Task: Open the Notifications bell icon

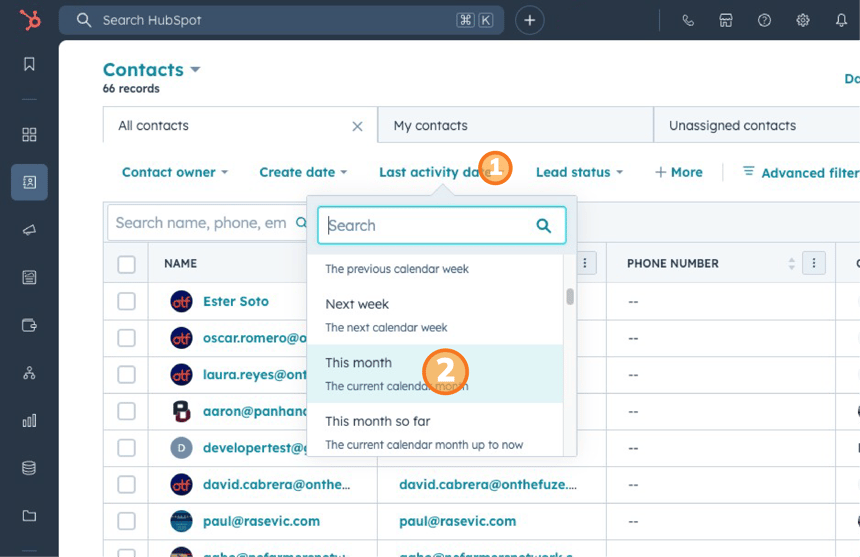Action: coord(841,21)
